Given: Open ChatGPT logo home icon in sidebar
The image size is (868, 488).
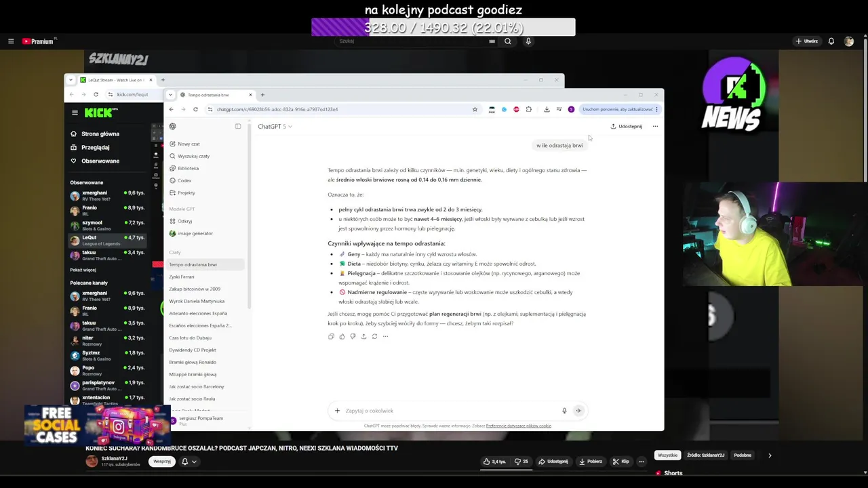Looking at the screenshot, I should pyautogui.click(x=172, y=126).
